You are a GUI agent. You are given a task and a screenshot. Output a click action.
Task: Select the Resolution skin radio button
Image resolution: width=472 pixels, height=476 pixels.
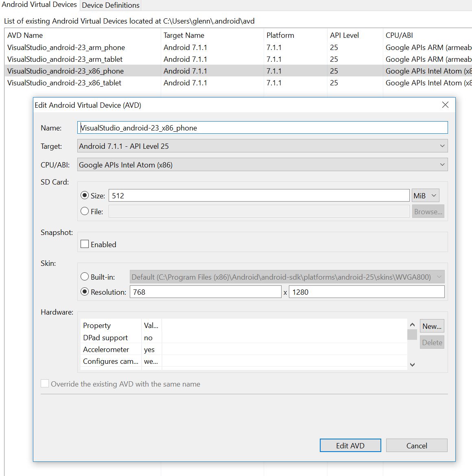coord(85,292)
